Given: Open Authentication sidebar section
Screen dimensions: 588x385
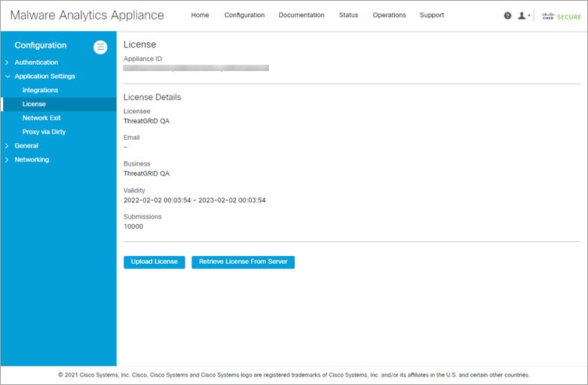Looking at the screenshot, I should [37, 62].
